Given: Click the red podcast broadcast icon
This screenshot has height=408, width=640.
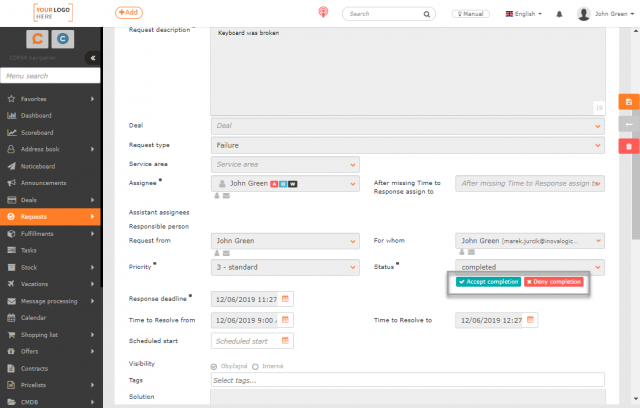Looking at the screenshot, I should pos(323,12).
